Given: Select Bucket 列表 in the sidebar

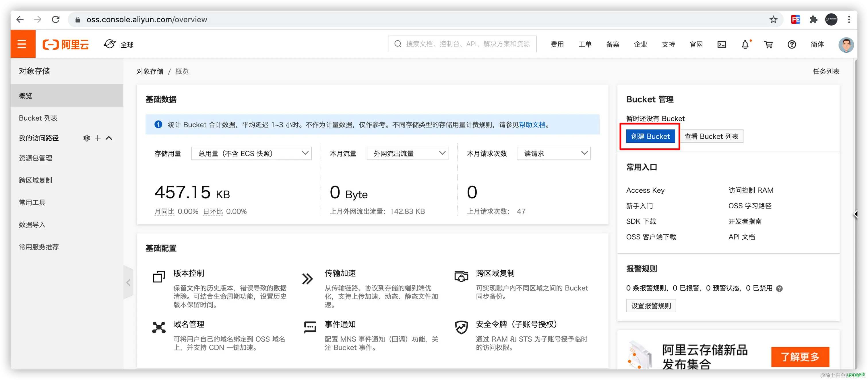Looking at the screenshot, I should pyautogui.click(x=38, y=118).
